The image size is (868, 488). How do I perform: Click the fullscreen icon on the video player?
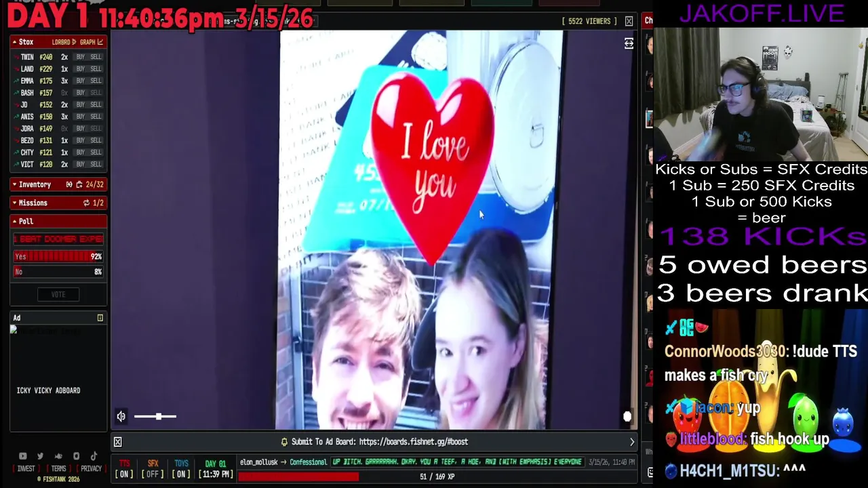pos(629,44)
